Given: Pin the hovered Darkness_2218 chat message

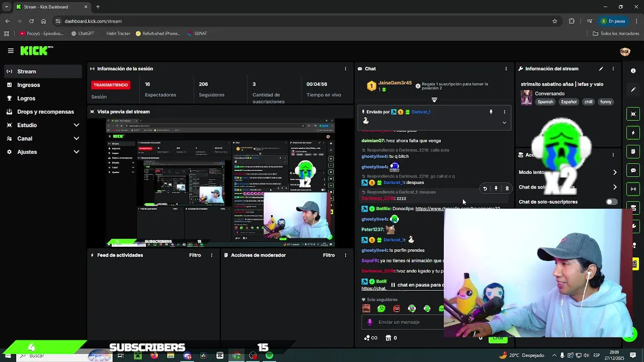Looking at the screenshot, I should point(496,189).
